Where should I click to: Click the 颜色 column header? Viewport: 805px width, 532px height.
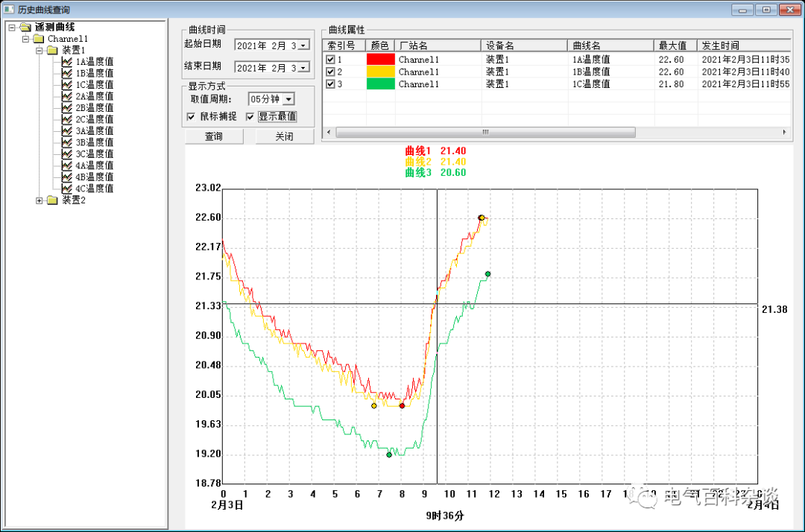click(380, 45)
